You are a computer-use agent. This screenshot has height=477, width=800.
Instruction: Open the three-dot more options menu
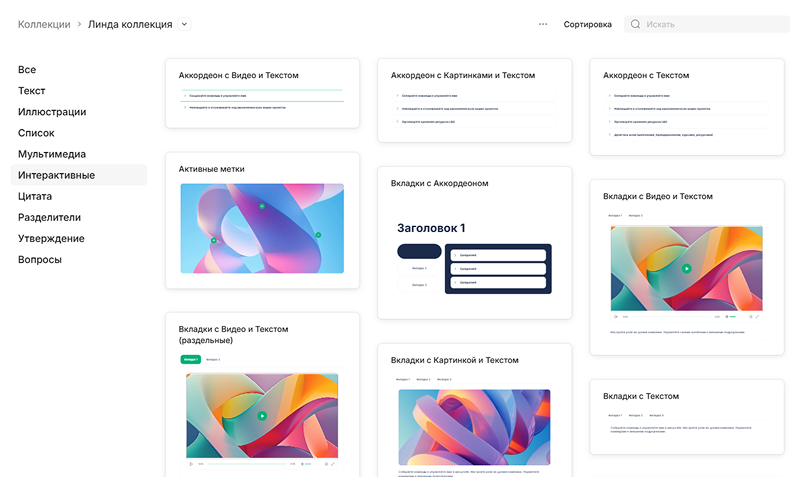(x=543, y=24)
